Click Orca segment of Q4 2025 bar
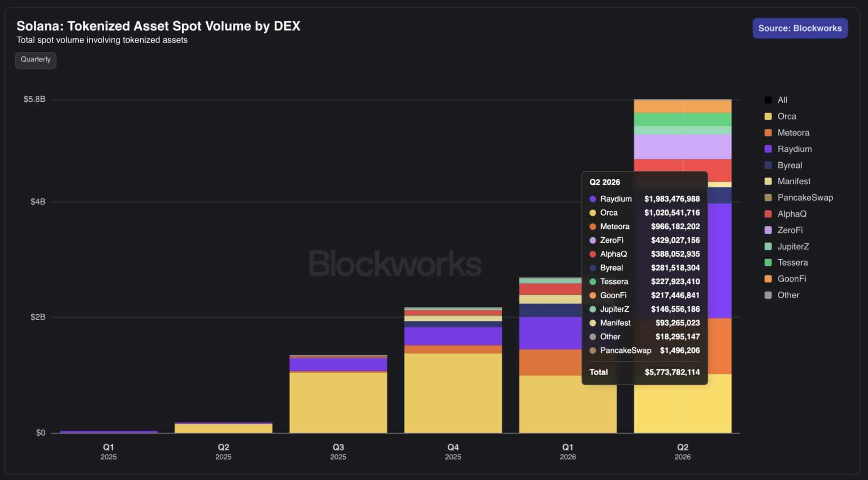This screenshot has width=868, height=480. point(453,393)
